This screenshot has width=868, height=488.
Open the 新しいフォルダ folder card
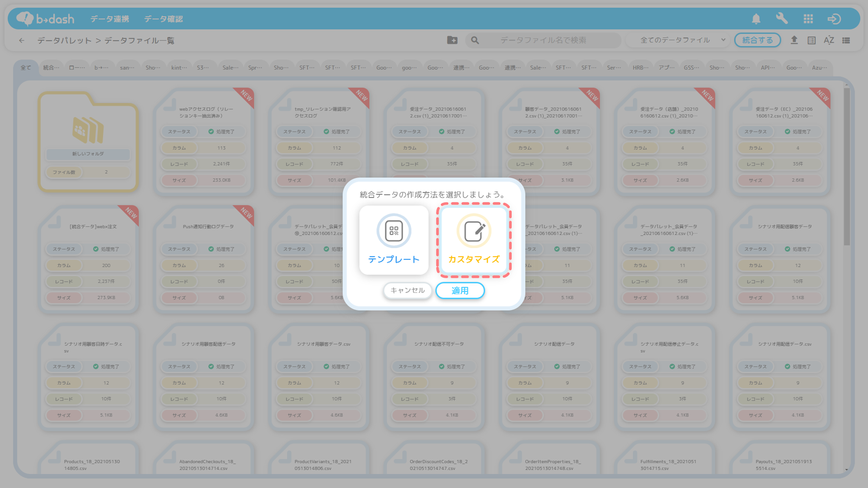coord(88,142)
